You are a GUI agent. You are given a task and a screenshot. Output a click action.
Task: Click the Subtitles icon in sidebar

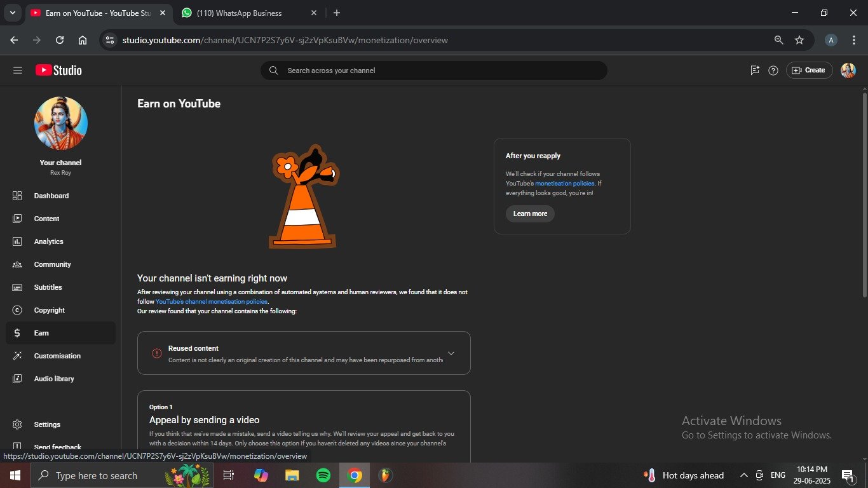point(17,287)
